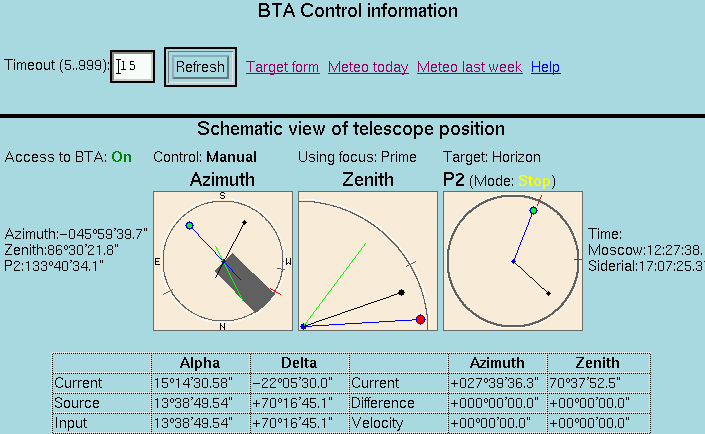Click the Velocity row label
The height and width of the screenshot is (434, 705).
tap(378, 423)
